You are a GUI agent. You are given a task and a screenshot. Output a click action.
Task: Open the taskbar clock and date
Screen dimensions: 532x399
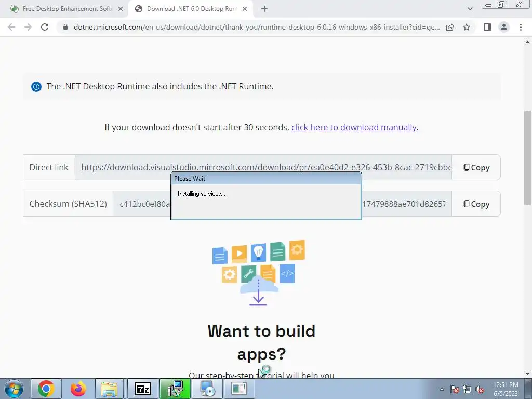pos(506,389)
